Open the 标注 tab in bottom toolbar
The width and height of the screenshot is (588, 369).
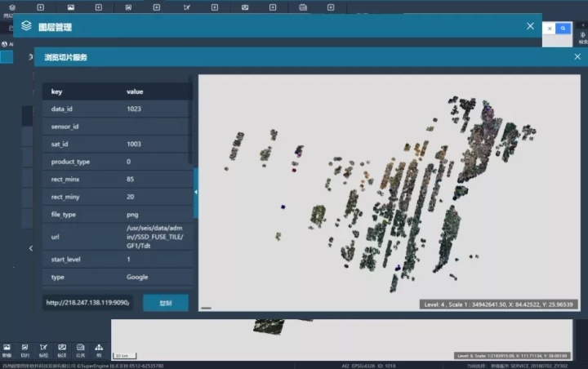[x=62, y=350]
